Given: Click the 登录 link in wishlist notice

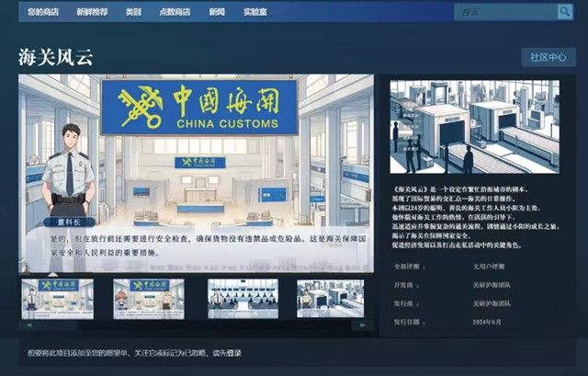Looking at the screenshot, I should point(234,353).
